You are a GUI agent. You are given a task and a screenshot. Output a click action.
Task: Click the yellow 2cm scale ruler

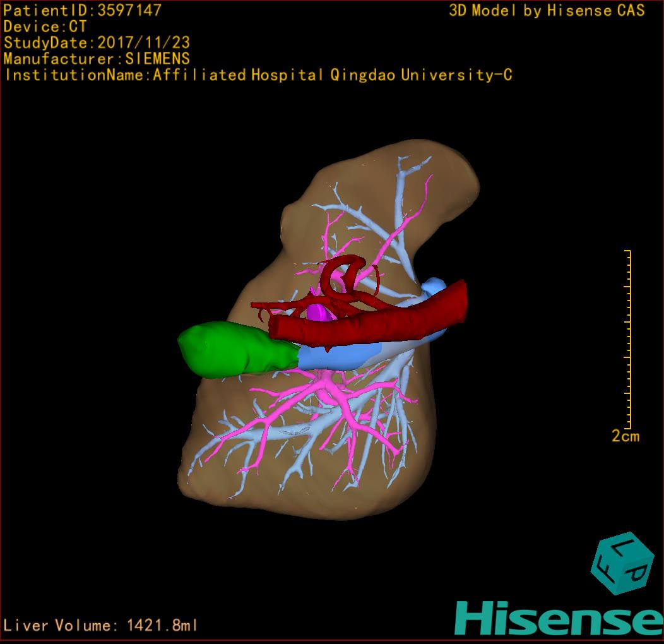pyautogui.click(x=628, y=340)
